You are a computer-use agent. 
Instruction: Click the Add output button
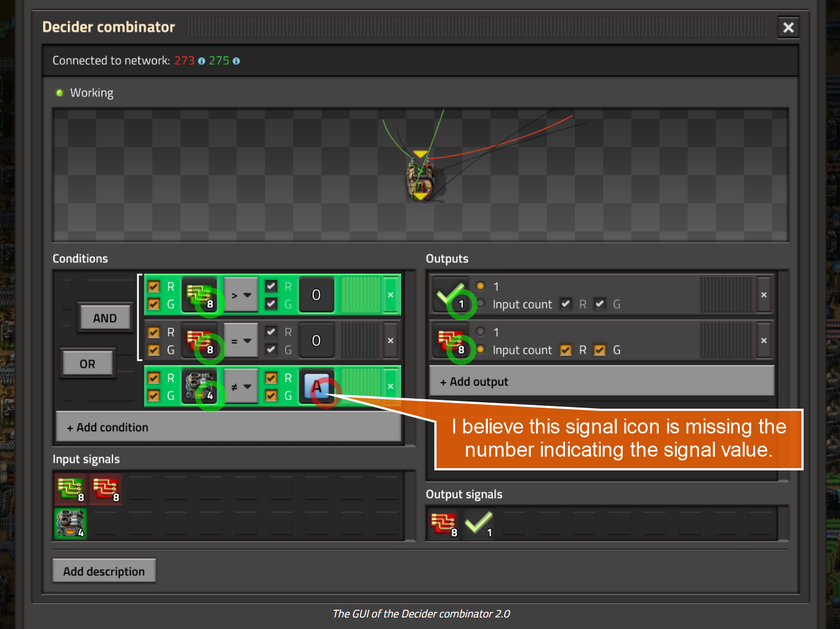601,382
